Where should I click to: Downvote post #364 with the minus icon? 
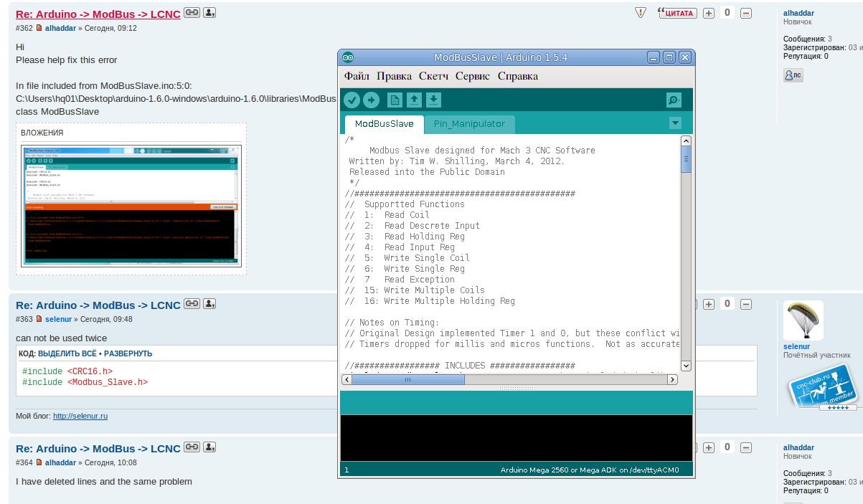point(746,447)
